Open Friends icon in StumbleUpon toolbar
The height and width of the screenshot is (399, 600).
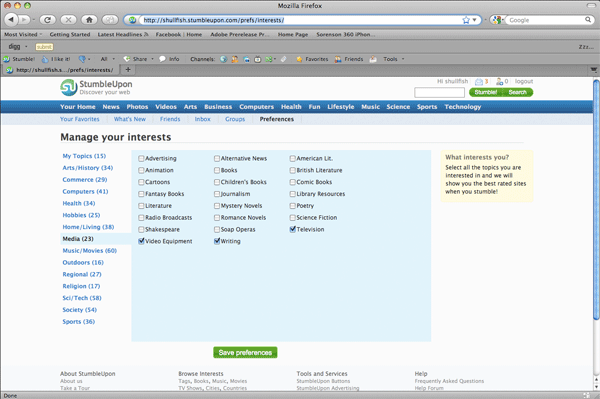point(338,59)
